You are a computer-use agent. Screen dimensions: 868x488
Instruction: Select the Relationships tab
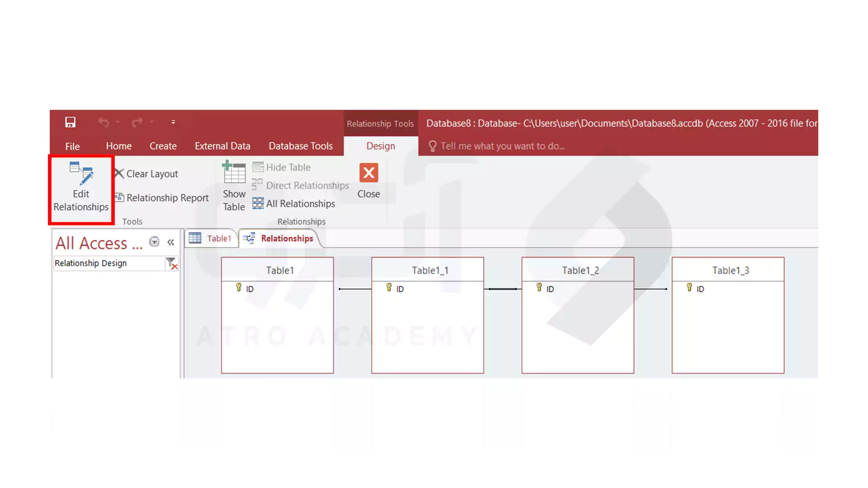(x=287, y=238)
